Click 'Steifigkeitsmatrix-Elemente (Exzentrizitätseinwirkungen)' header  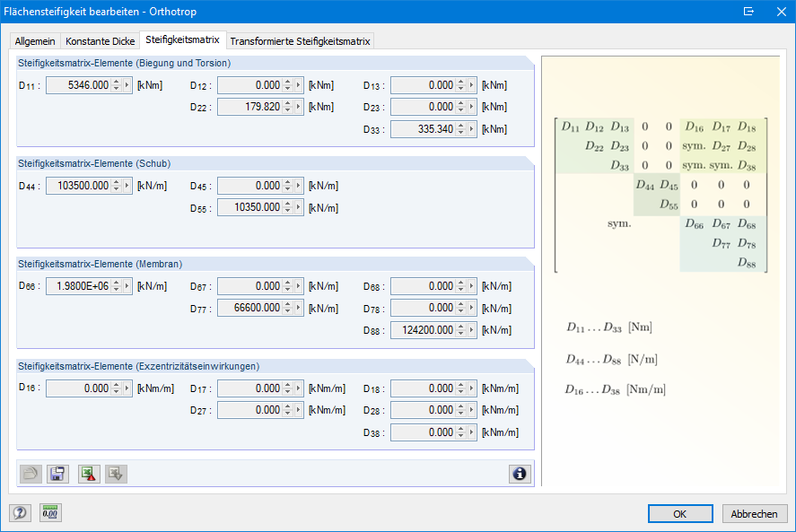pyautogui.click(x=138, y=366)
